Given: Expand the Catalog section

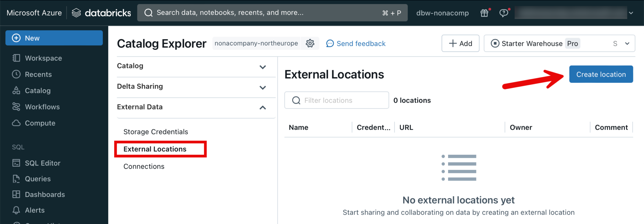Looking at the screenshot, I should (263, 67).
